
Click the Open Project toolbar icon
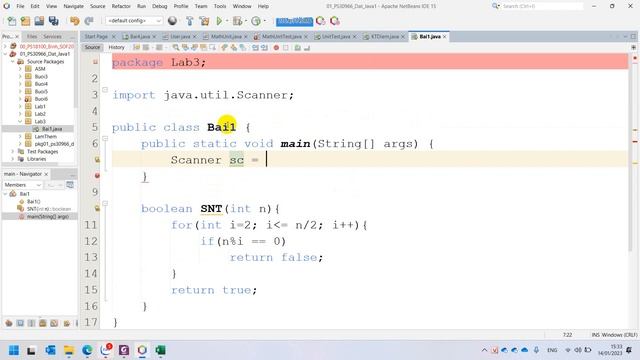[x=39, y=21]
